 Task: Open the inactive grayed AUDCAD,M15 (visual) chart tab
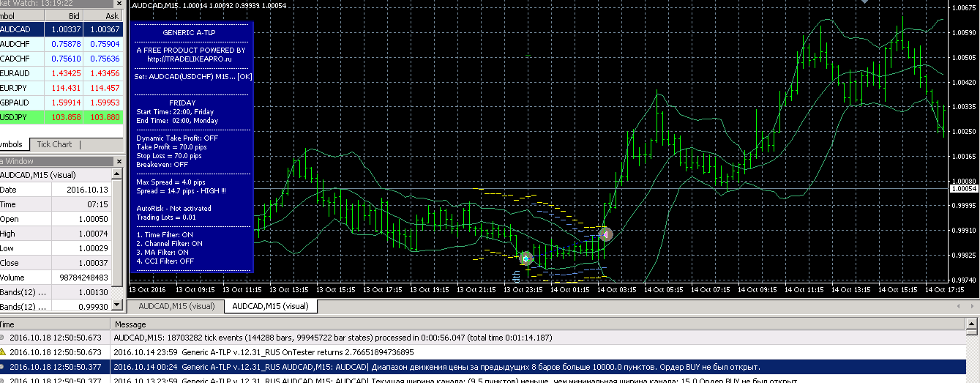176,306
